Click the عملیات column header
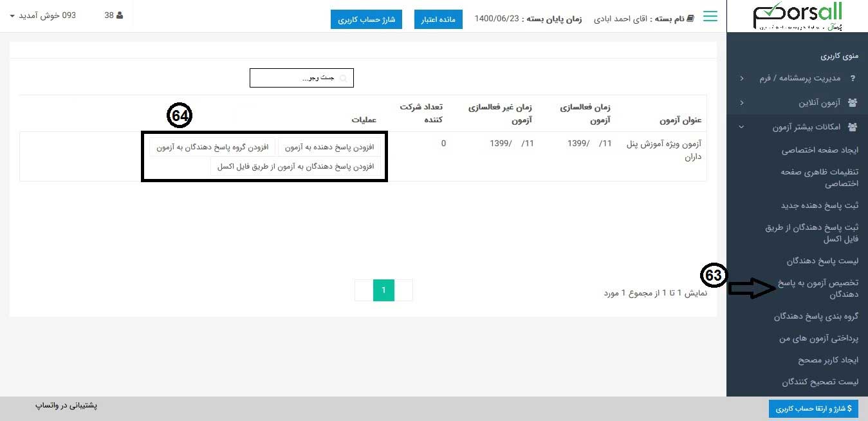868x421 pixels. 364,120
